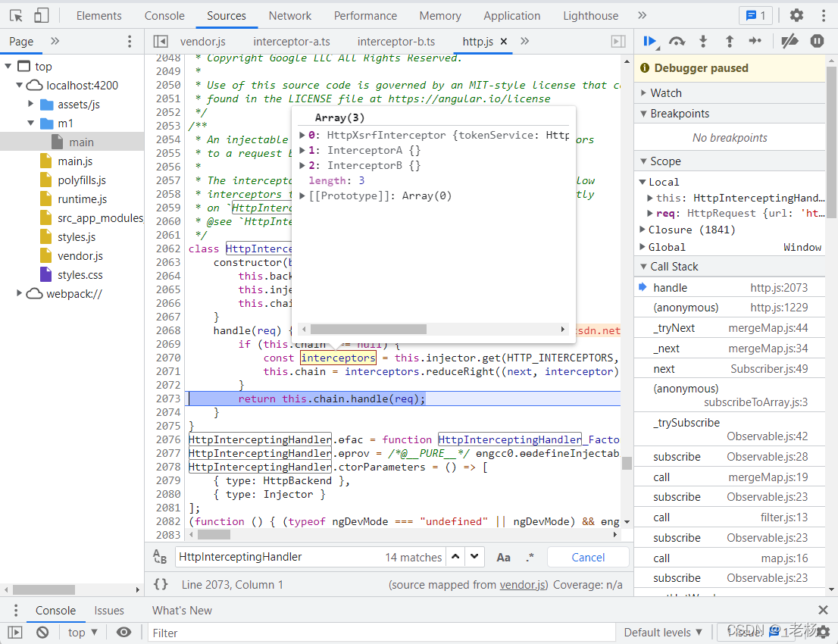Open DevTools settings gear

pos(796,15)
